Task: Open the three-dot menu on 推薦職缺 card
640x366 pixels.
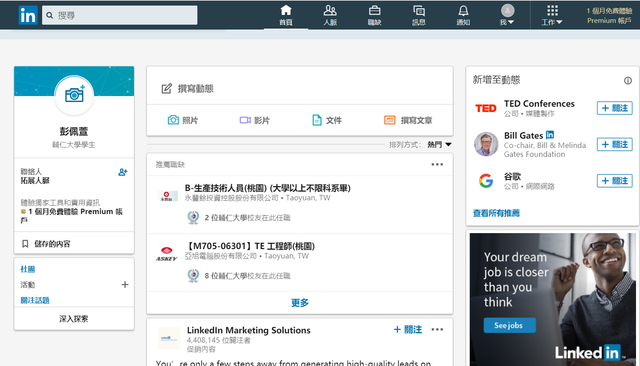Action: pyautogui.click(x=437, y=164)
